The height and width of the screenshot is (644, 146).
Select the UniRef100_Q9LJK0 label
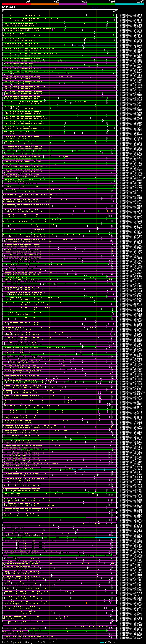(x=131, y=93)
